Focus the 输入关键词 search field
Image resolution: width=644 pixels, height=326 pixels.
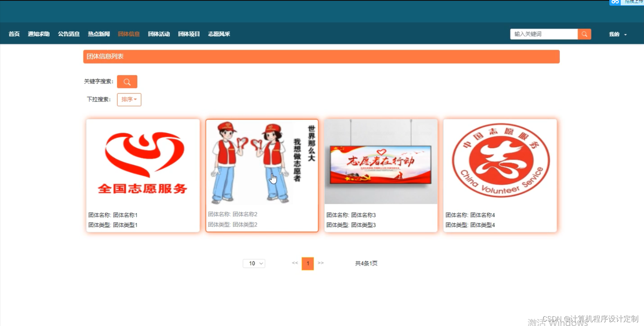click(544, 34)
